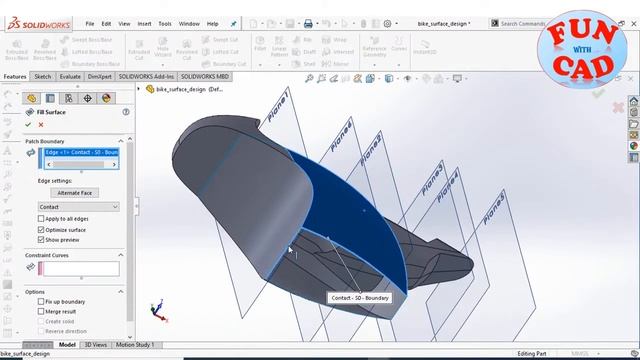The width and height of the screenshot is (640, 360).
Task: Switch to the DimXpert ribbon tab
Action: (100, 76)
